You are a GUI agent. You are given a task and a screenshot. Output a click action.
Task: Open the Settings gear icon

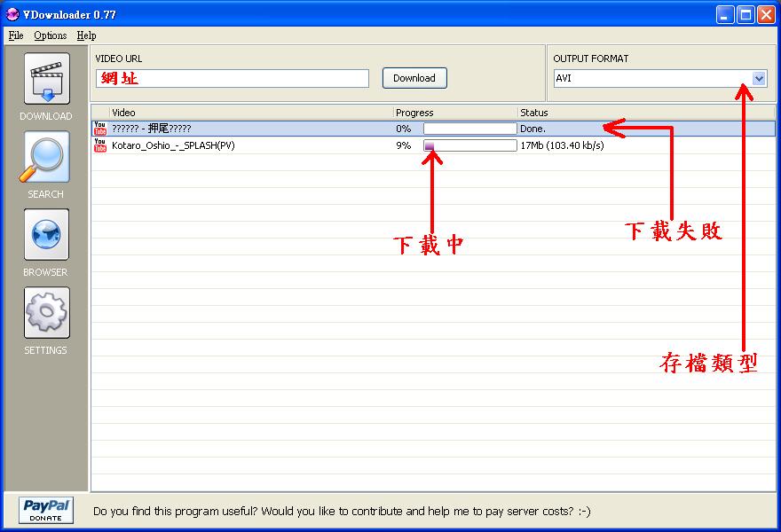(46, 313)
